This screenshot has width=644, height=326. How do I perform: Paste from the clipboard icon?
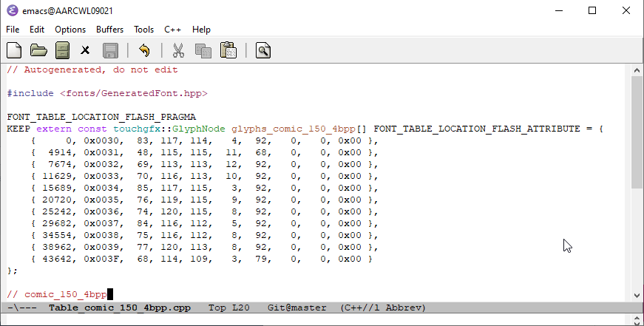[x=228, y=50]
